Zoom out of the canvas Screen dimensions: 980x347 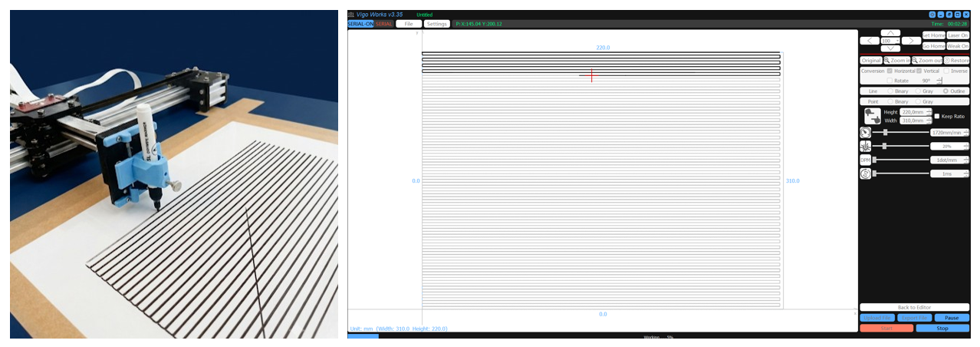click(926, 61)
